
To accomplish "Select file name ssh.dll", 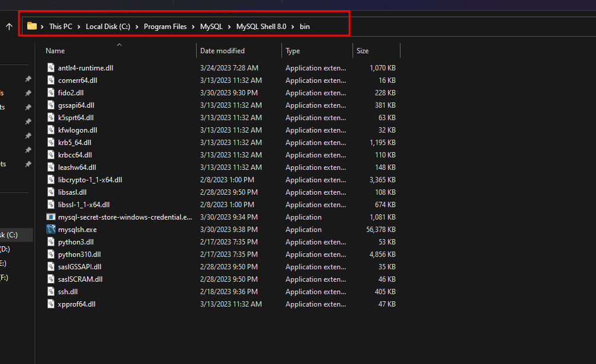I will tap(68, 292).
